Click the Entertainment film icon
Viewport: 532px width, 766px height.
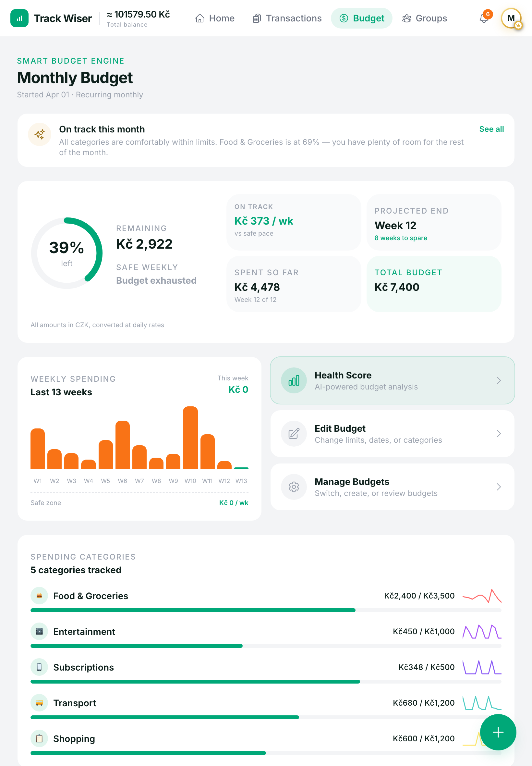tap(39, 631)
